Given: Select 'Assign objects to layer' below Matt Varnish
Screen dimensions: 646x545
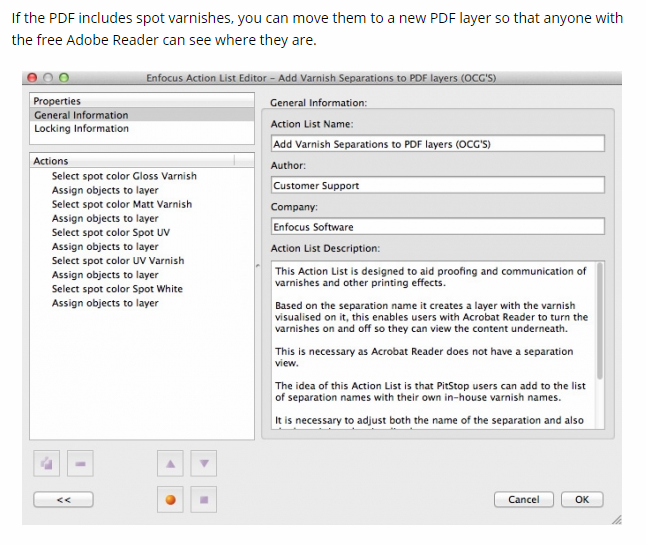Looking at the screenshot, I should tap(105, 218).
